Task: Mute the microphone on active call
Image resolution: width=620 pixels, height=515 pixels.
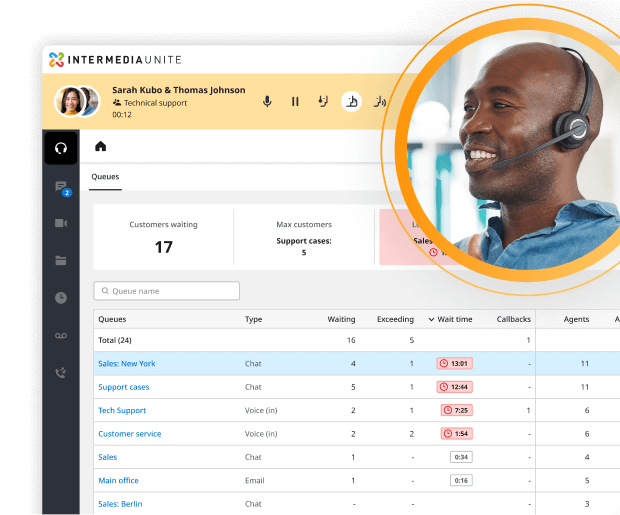Action: click(x=267, y=101)
